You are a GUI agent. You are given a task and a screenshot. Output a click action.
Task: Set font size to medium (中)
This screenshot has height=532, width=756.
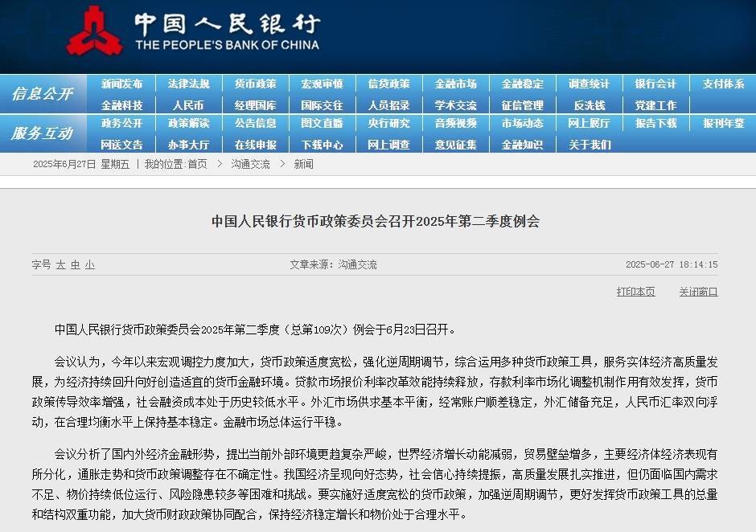click(75, 264)
